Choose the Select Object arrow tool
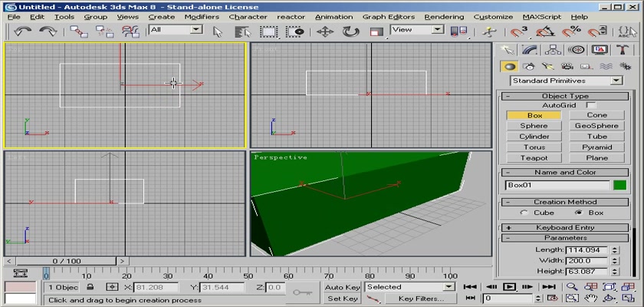 click(x=218, y=31)
